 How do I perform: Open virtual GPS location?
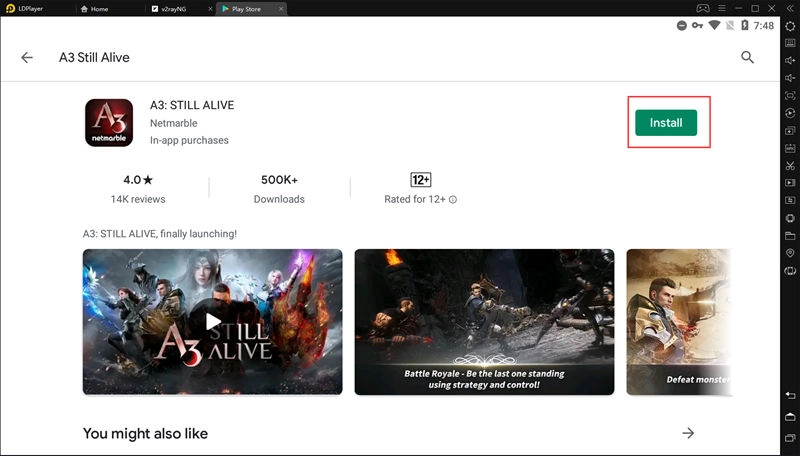pyautogui.click(x=790, y=253)
